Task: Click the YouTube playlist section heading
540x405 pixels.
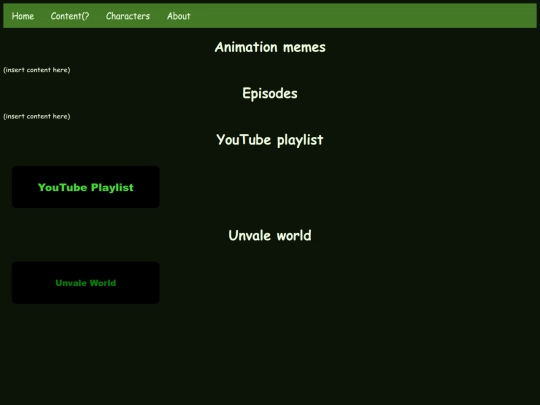Action: point(270,140)
